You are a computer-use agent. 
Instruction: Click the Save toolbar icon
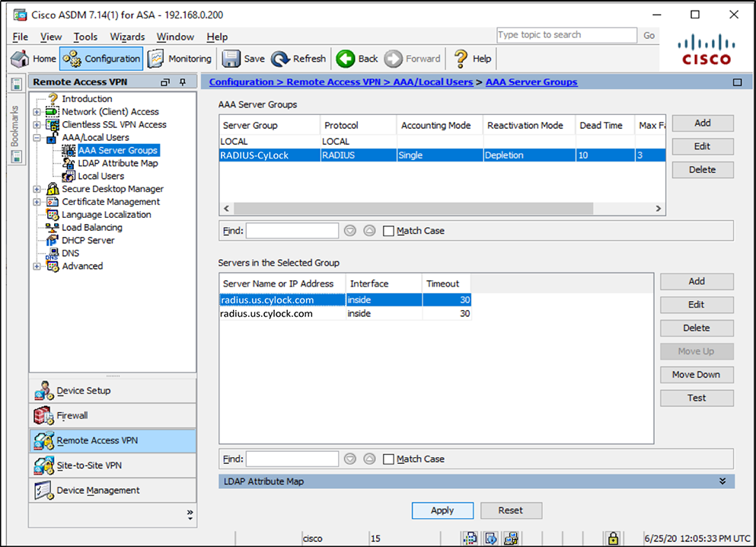(230, 59)
